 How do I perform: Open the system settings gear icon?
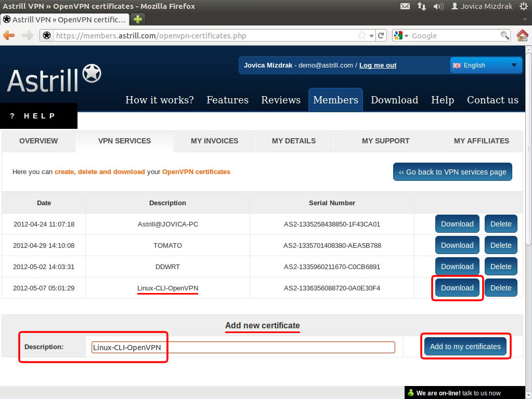click(524, 6)
